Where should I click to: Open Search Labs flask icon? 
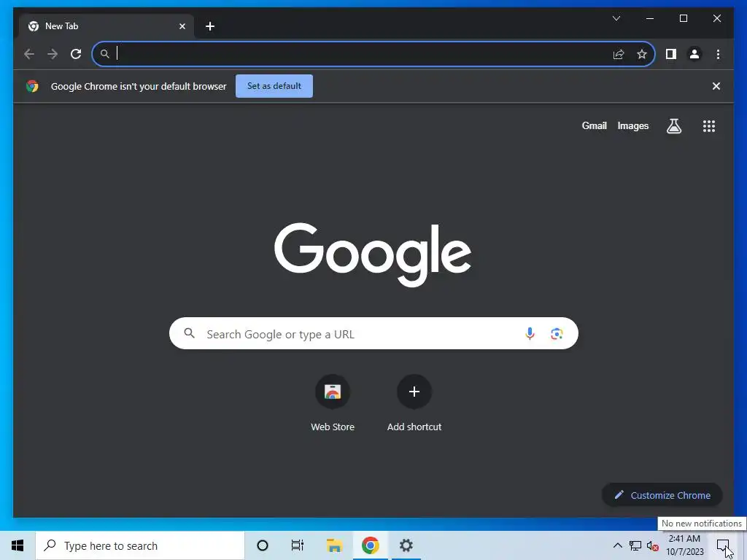pyautogui.click(x=673, y=126)
